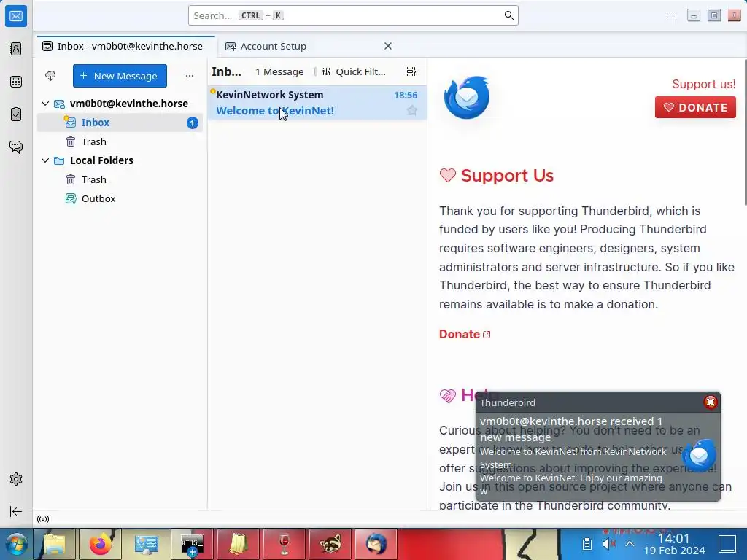The width and height of the screenshot is (747, 560).
Task: Select the Outbox folder
Action: click(x=120, y=198)
